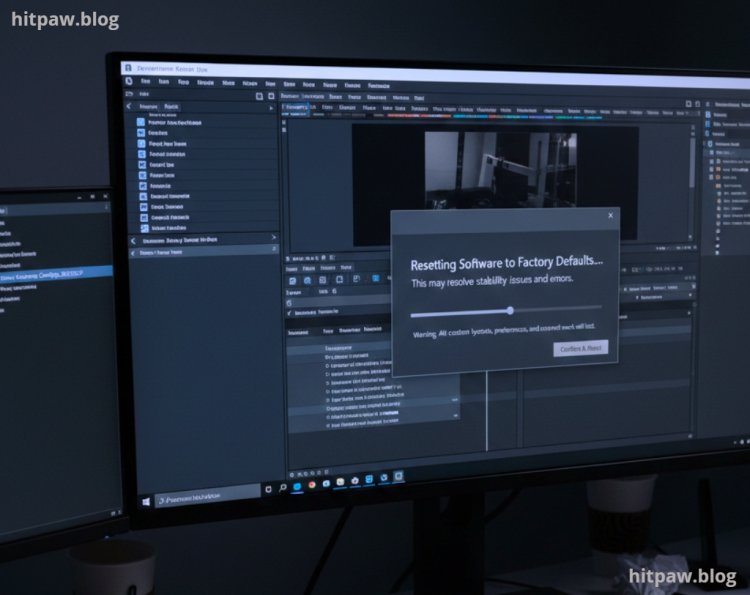Toggle the checkmark above the lower list header
750x595 pixels.
290,310
